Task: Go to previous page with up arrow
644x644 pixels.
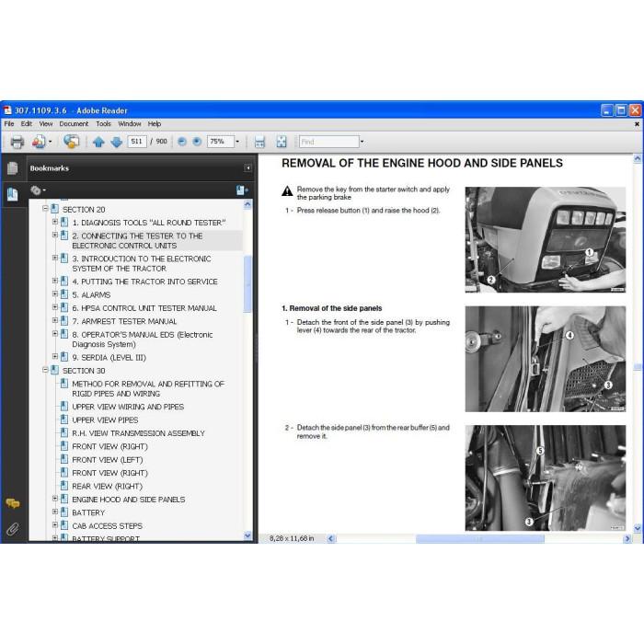Action: click(x=98, y=142)
